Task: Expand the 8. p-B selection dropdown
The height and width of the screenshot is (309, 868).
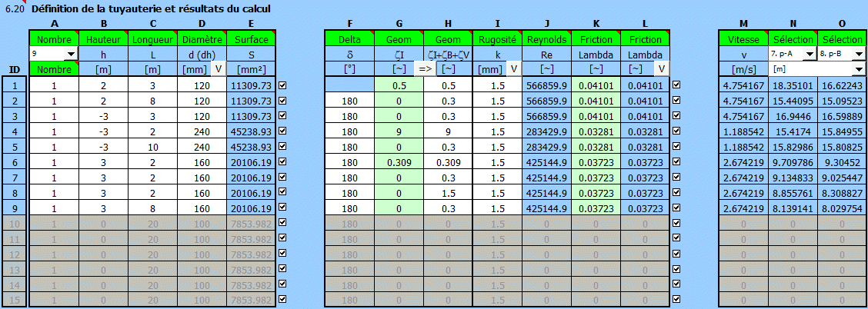Action: pos(857,54)
